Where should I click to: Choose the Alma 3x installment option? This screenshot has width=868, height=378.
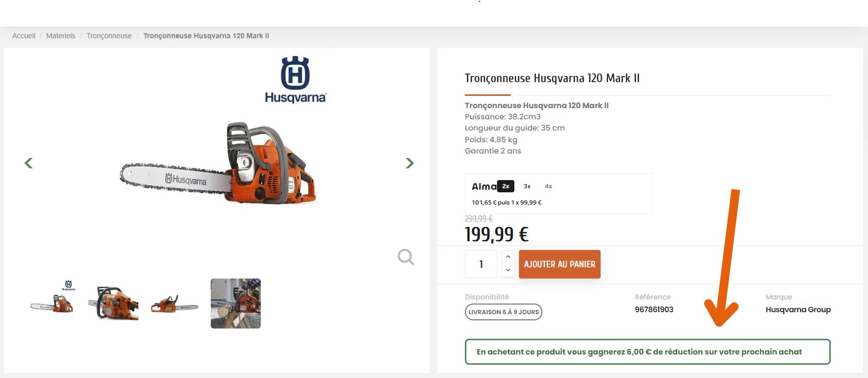click(x=527, y=186)
